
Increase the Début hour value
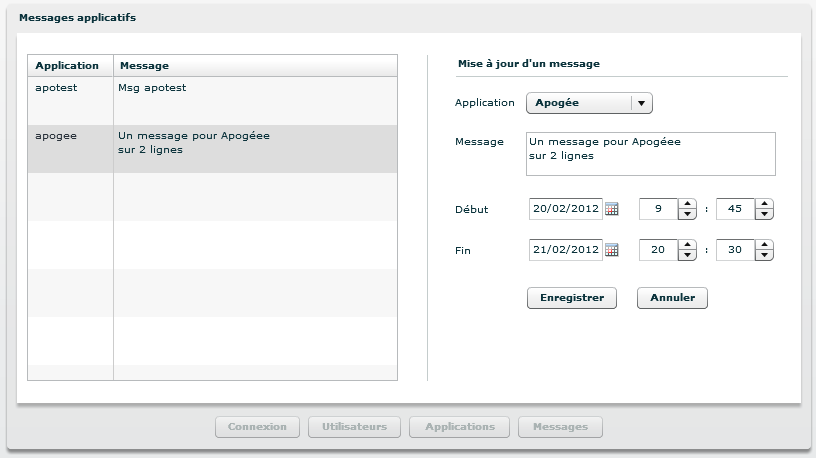[x=687, y=205]
